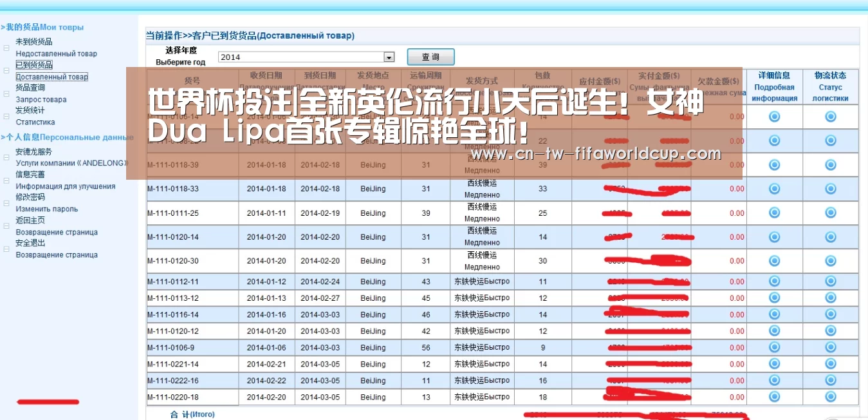This screenshot has height=420, width=868.
Task: Click item number M-111-0118-33 cell
Action: pos(192,189)
